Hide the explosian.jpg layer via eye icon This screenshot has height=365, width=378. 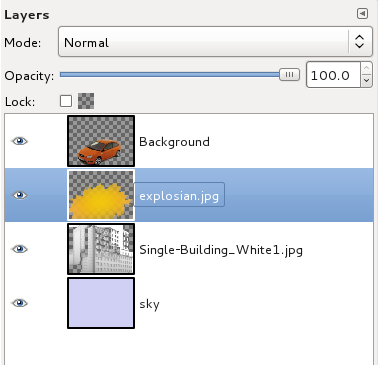[20, 195]
